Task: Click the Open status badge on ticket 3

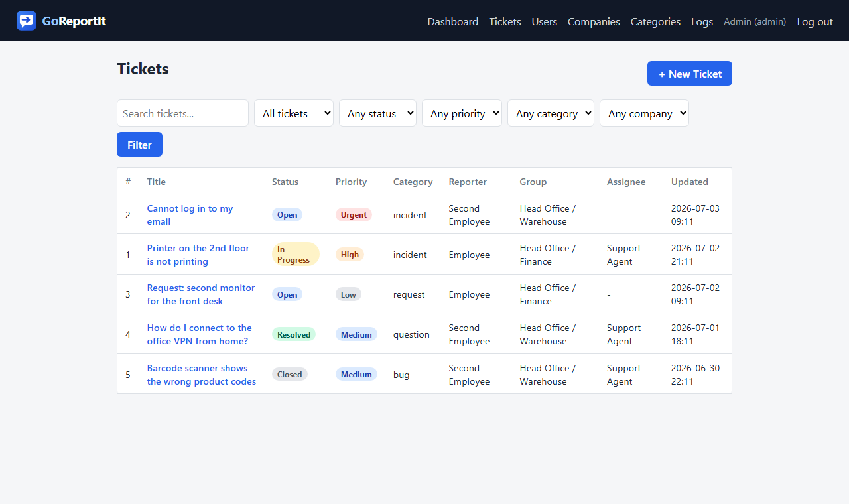Action: click(x=287, y=294)
